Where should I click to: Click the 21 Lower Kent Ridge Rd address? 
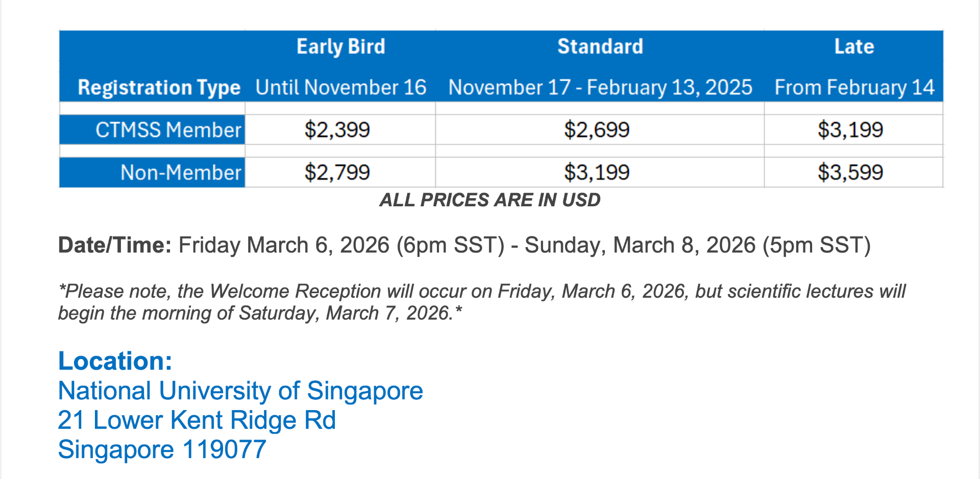click(197, 420)
